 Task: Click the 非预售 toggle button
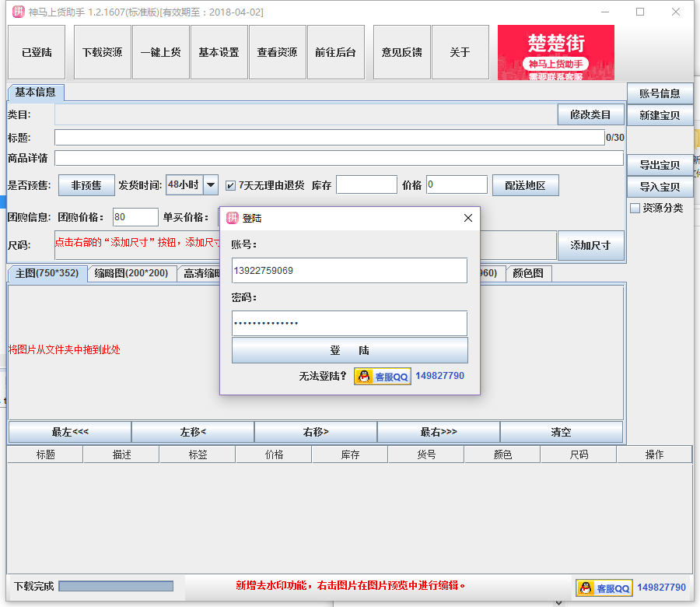click(86, 185)
